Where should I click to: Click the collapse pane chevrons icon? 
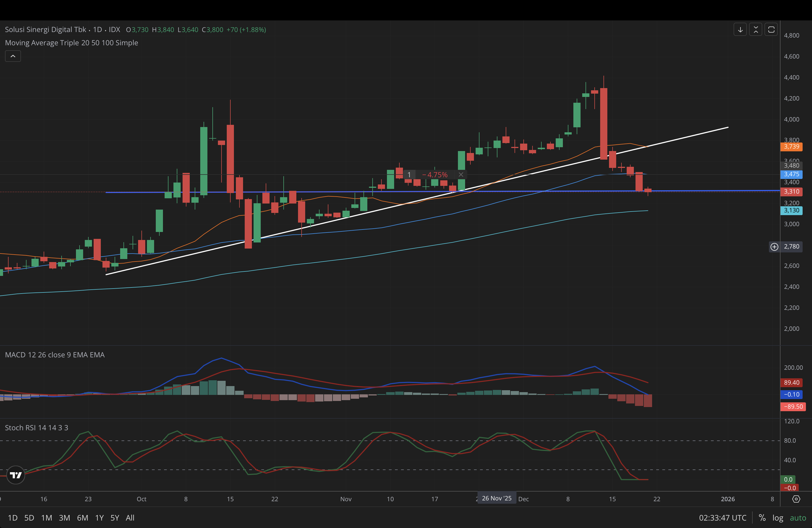(755, 30)
